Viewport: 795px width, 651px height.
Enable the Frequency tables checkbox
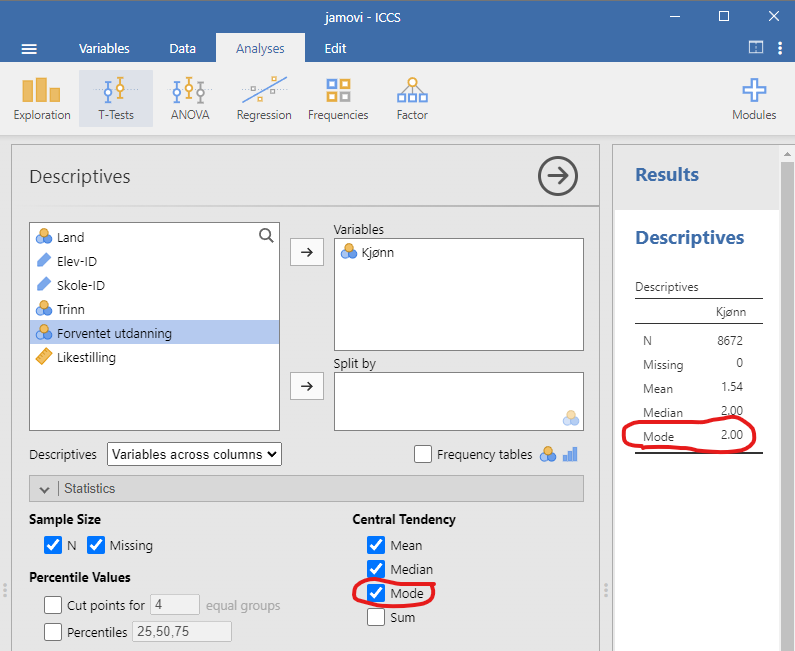click(x=423, y=454)
